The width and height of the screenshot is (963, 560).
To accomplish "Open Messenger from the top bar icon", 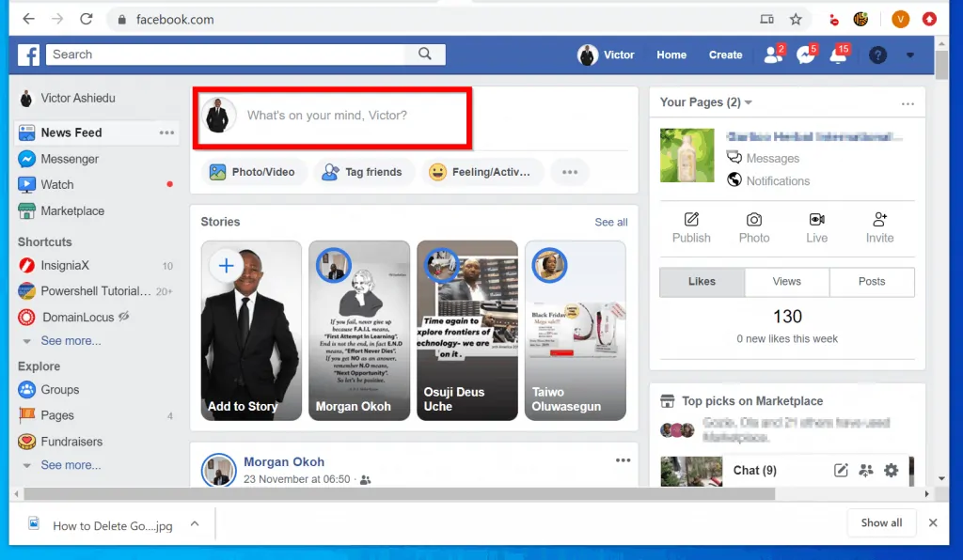I will (804, 55).
